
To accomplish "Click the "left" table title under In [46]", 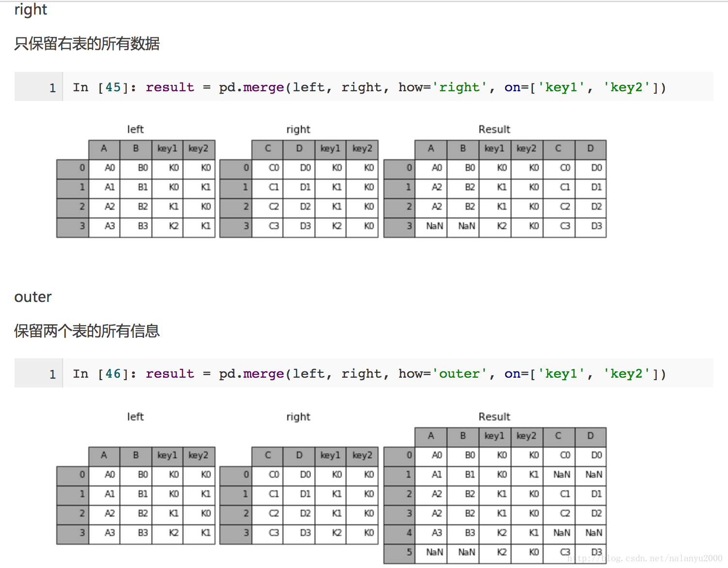I will (135, 417).
